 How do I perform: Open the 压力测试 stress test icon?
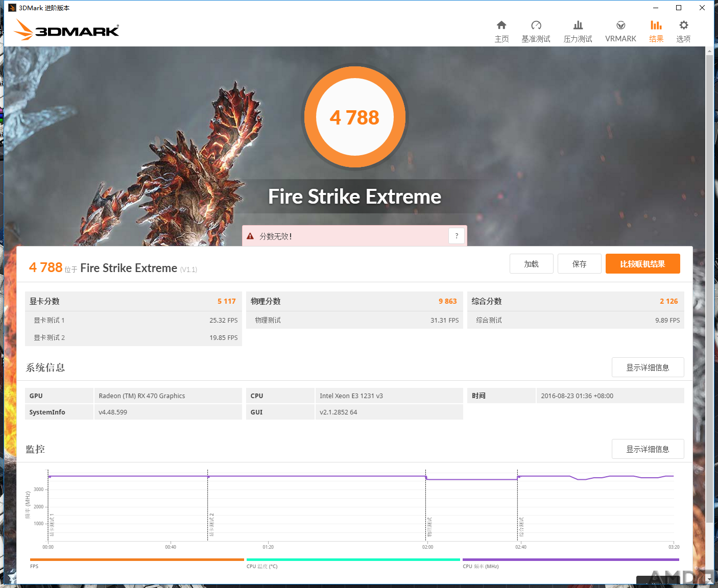pos(578,25)
